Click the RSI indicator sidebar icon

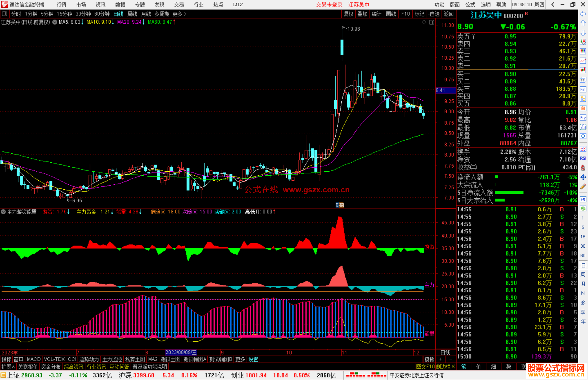coord(583,158)
